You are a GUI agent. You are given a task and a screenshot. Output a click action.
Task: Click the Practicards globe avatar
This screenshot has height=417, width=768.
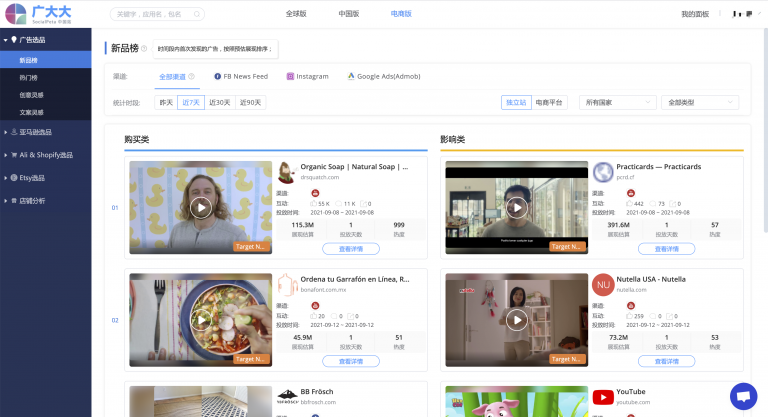[x=603, y=172]
